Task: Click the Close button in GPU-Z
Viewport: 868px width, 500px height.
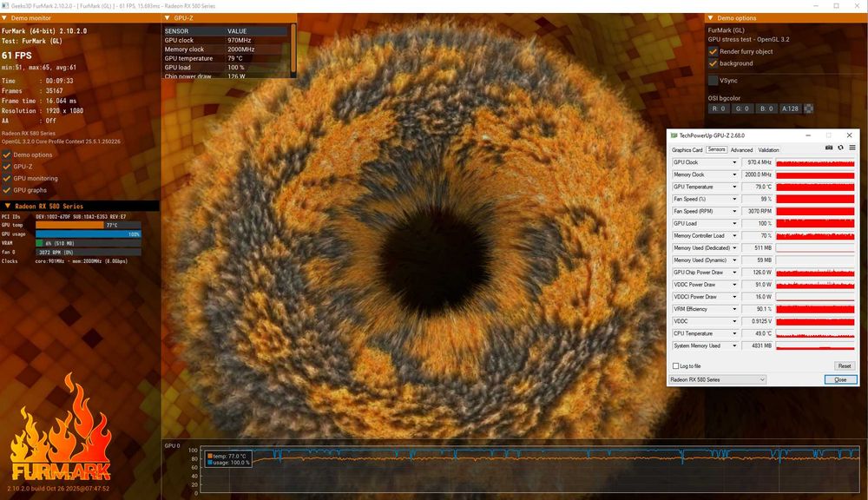Action: coord(840,379)
